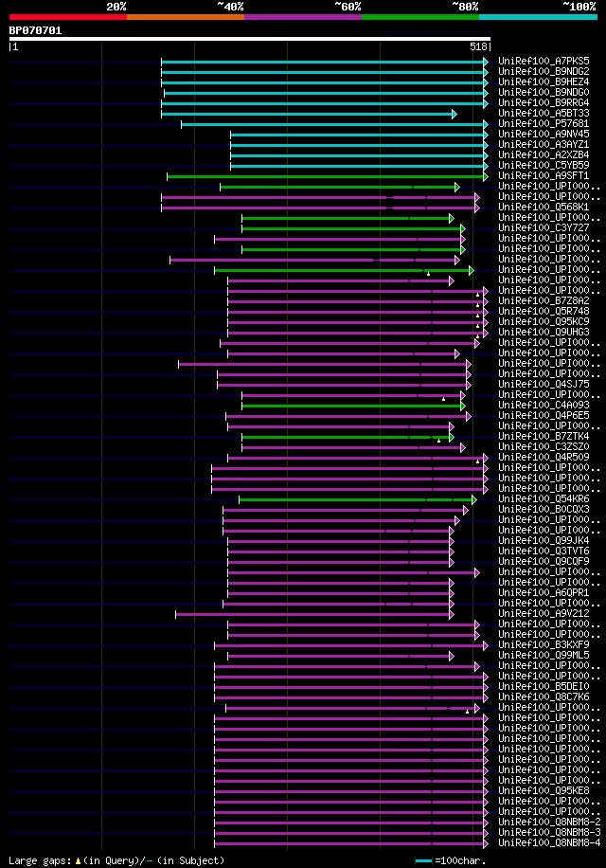Screen dimensions: 606x868
Task: Click the white BP070701 query sequence bar
Action: point(250,39)
